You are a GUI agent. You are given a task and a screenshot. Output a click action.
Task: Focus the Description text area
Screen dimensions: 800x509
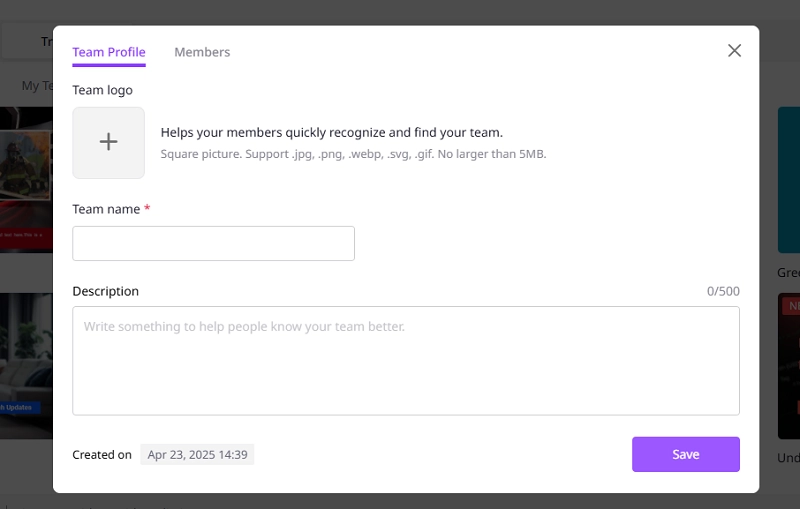[x=405, y=360]
